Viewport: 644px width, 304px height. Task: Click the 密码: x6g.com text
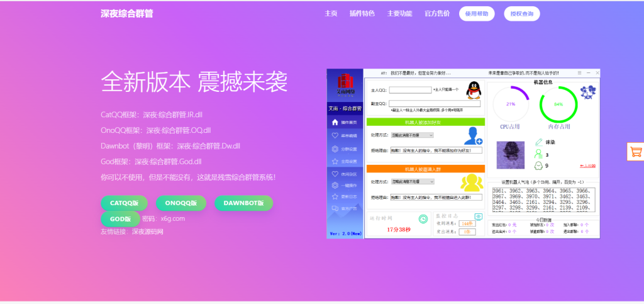[164, 218]
